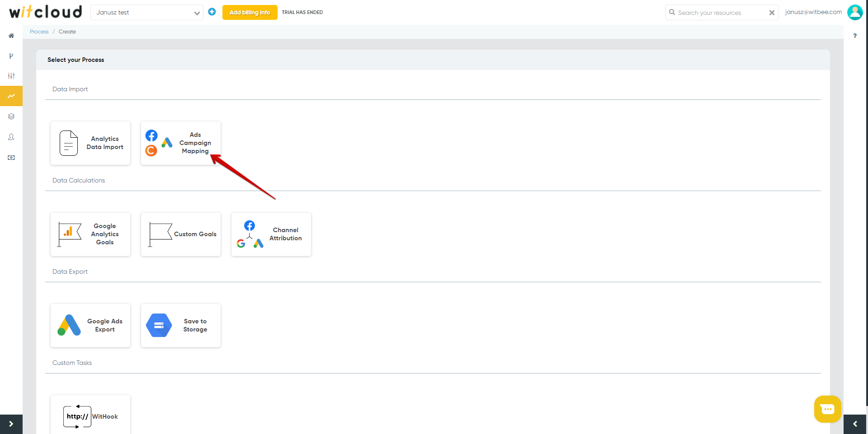Clear the resource search field

(772, 13)
